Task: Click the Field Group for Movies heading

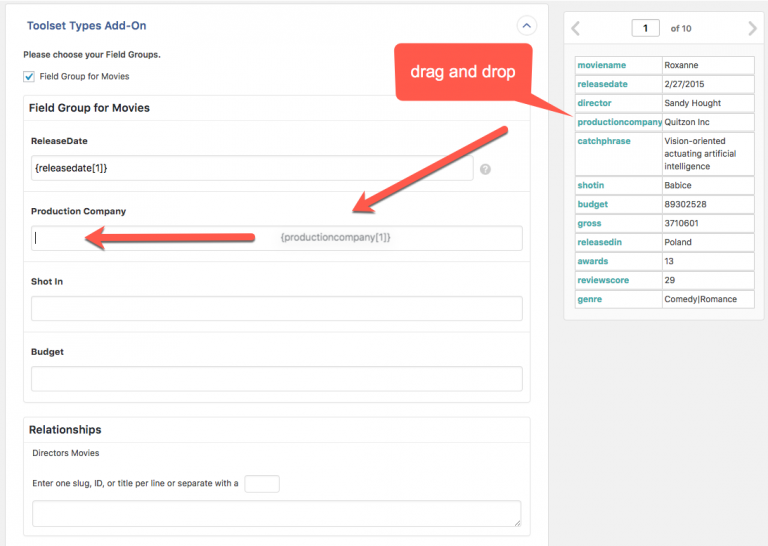Action: (89, 108)
